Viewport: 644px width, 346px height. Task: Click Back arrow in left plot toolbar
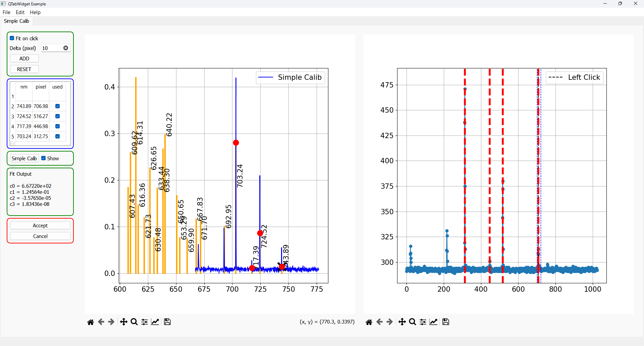point(101,322)
